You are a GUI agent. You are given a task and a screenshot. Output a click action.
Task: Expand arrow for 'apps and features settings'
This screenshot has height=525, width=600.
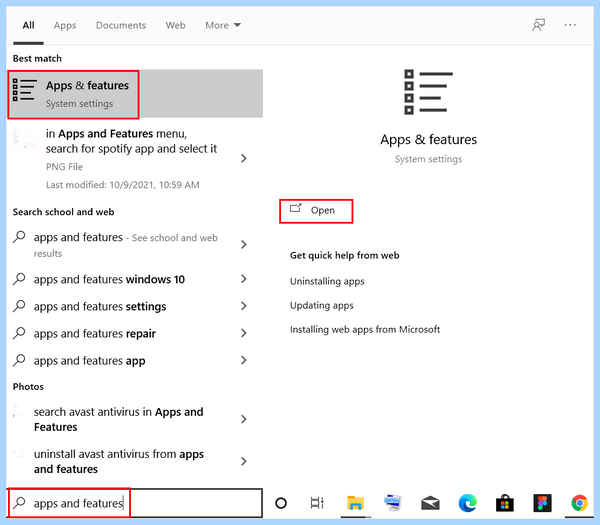[244, 306]
